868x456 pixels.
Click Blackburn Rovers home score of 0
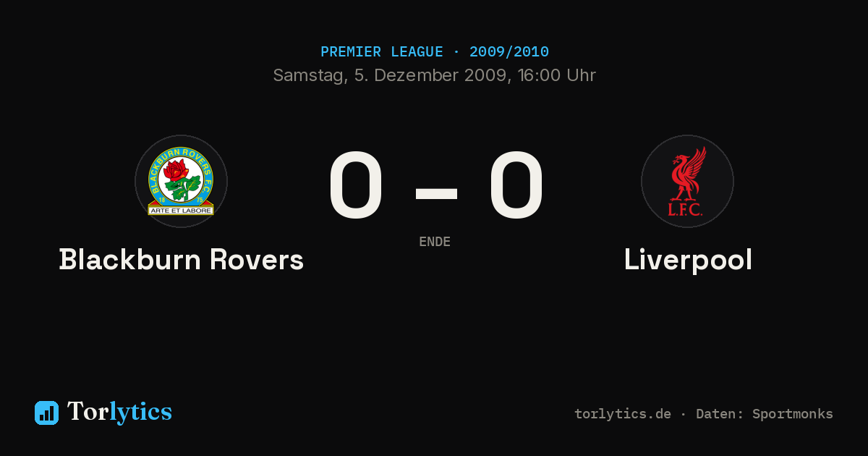[356, 185]
